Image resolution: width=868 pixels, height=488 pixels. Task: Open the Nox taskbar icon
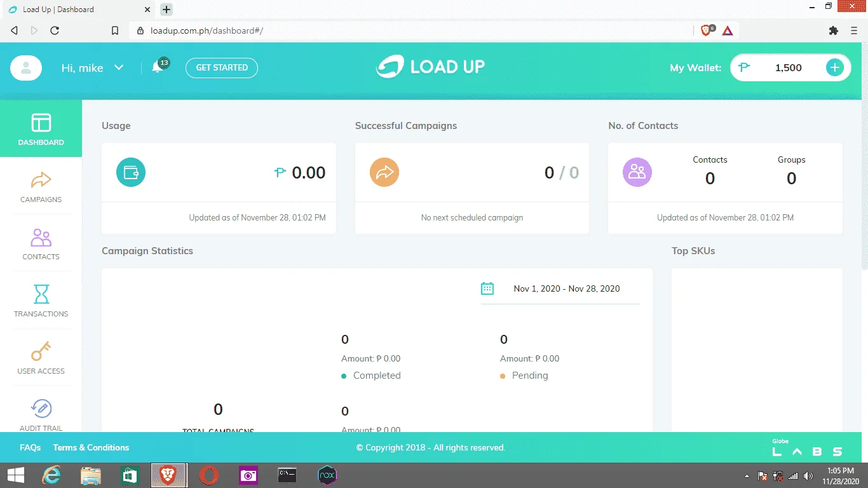pyautogui.click(x=327, y=475)
